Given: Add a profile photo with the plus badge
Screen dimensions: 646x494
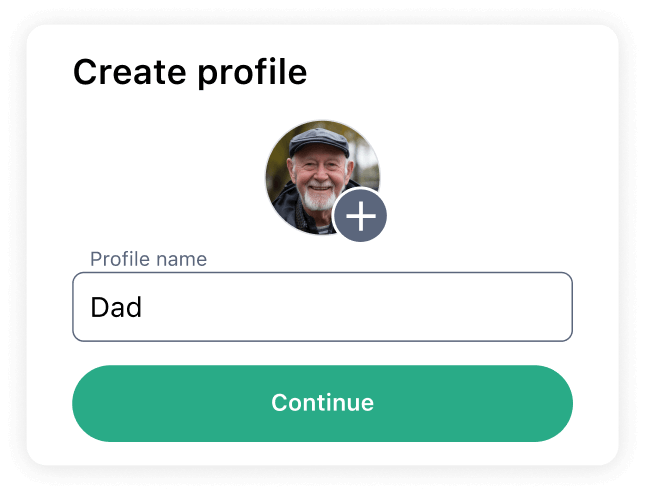Looking at the screenshot, I should click(x=360, y=215).
